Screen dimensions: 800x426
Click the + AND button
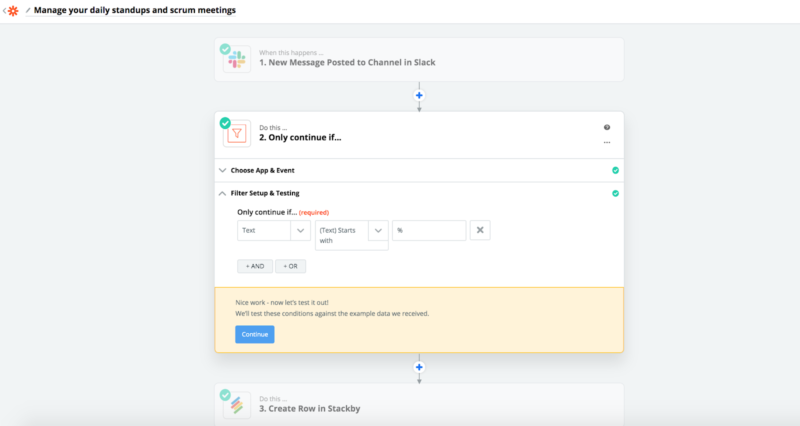pos(255,266)
